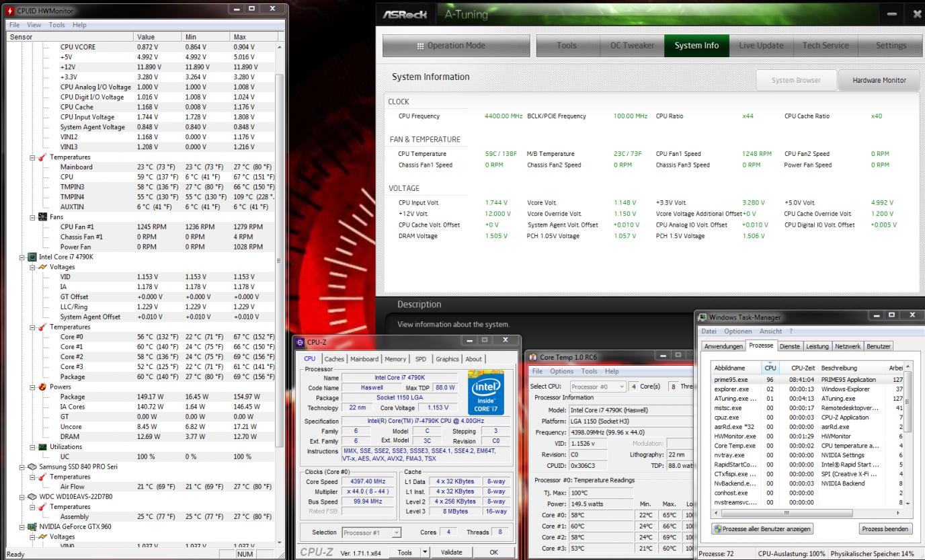Open the Live Update tab in A-Tuning
This screenshot has height=560, width=925.
tap(761, 46)
